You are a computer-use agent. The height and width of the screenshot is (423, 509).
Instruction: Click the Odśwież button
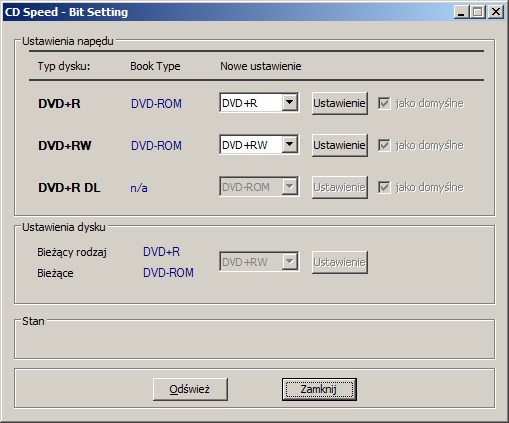(x=190, y=389)
